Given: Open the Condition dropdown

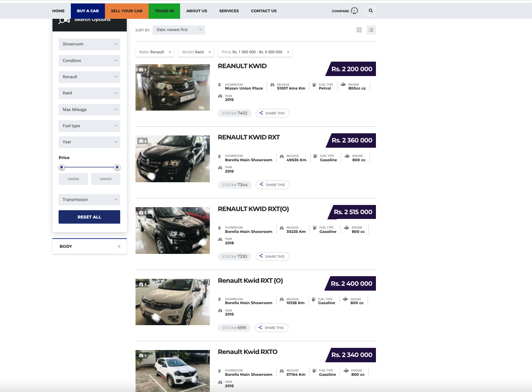Looking at the screenshot, I should 89,61.
